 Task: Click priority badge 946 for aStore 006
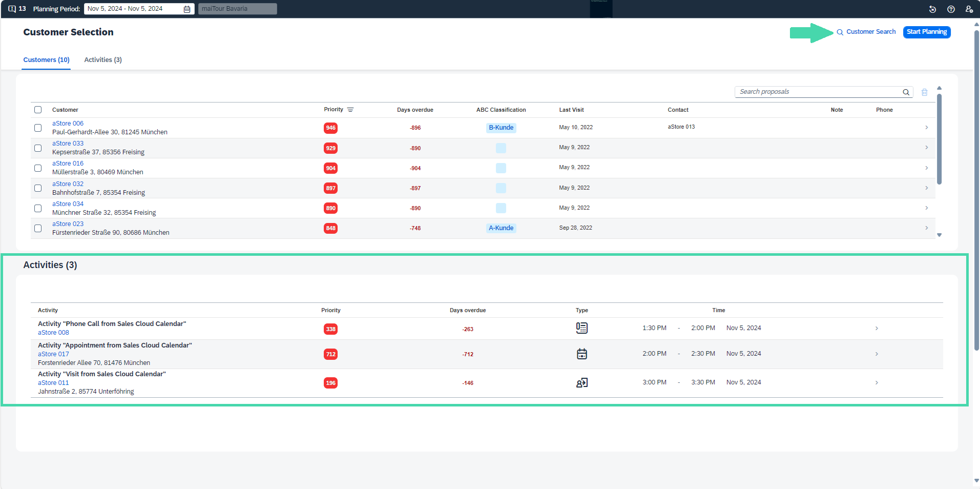pos(331,128)
